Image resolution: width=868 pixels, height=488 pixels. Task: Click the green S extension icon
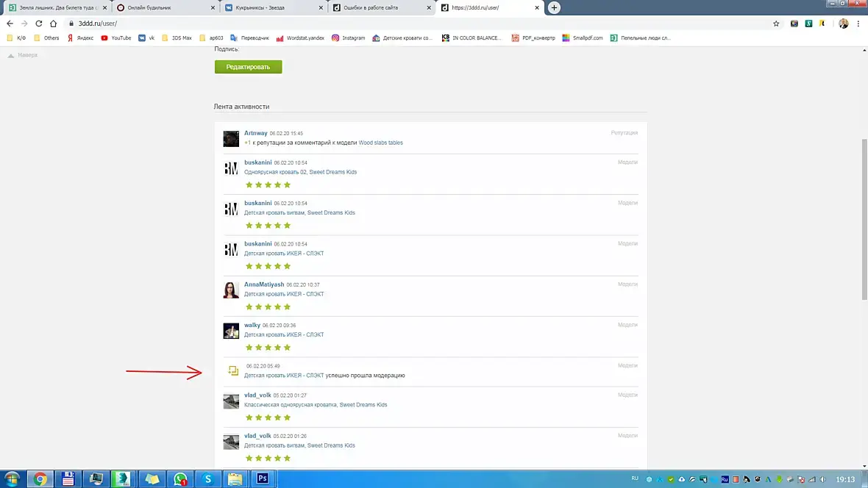(808, 24)
